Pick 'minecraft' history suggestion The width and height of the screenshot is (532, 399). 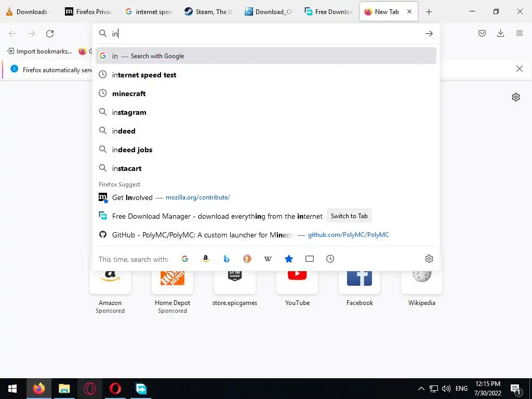coord(265,94)
